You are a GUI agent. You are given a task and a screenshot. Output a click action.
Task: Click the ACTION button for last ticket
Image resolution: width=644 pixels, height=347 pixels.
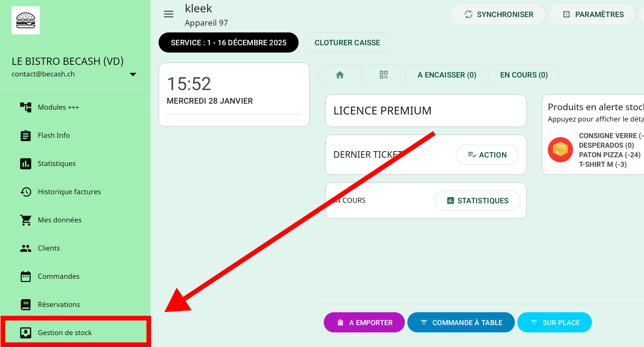[487, 155]
